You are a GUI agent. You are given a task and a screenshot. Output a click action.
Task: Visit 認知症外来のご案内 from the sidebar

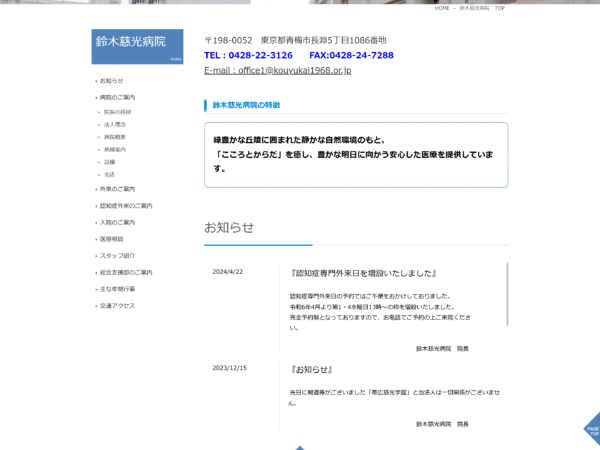[126, 206]
